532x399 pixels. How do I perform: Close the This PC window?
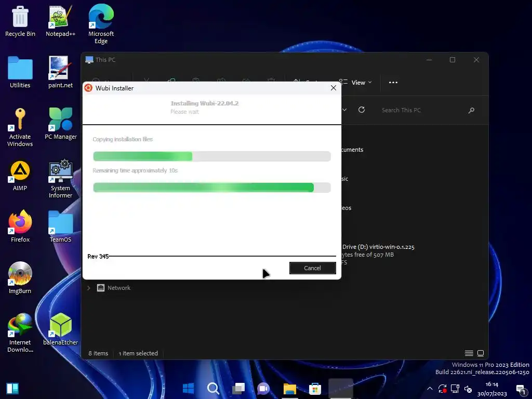click(476, 60)
